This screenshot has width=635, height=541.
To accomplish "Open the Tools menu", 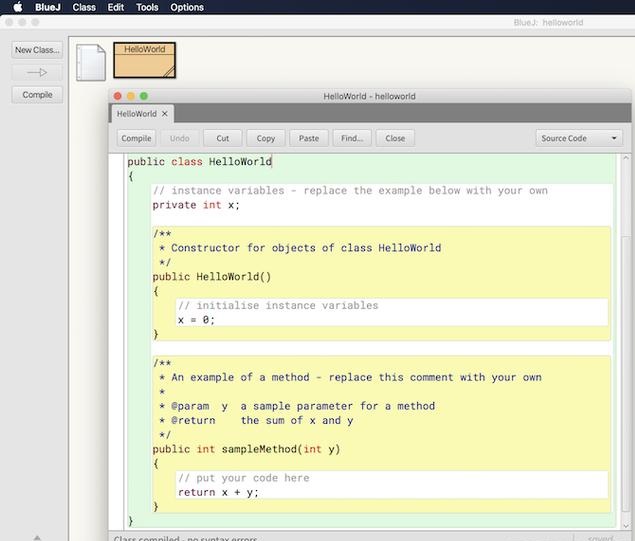I will tap(147, 7).
